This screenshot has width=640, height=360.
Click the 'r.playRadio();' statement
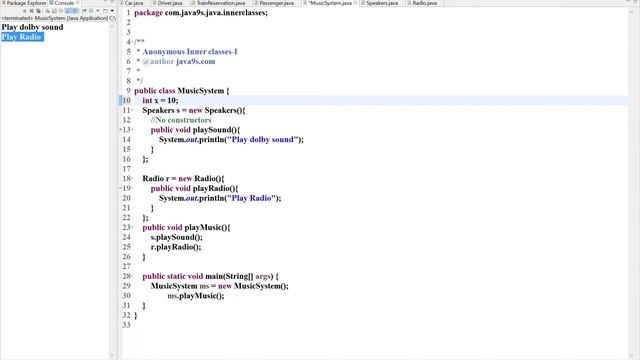coord(176,247)
